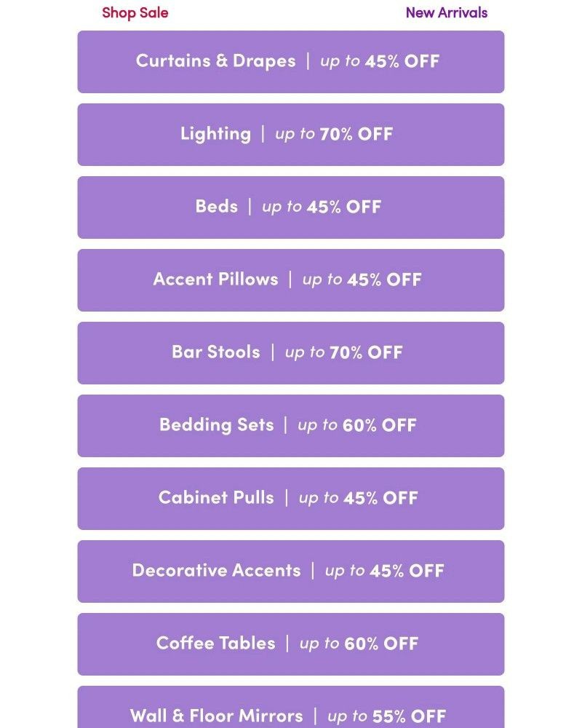The width and height of the screenshot is (582, 728).
Task: Click the 'Cabinet Pulls' label text
Action: click(216, 497)
